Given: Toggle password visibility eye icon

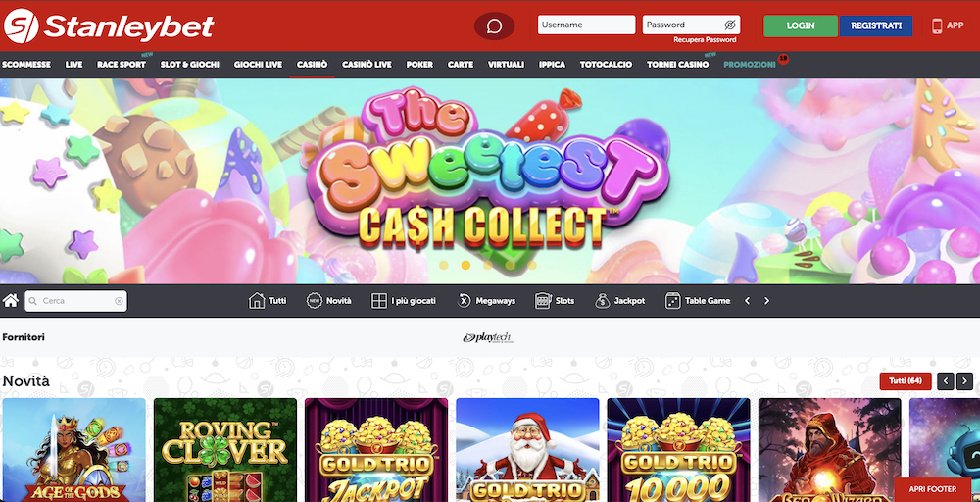Looking at the screenshot, I should pyautogui.click(x=730, y=25).
